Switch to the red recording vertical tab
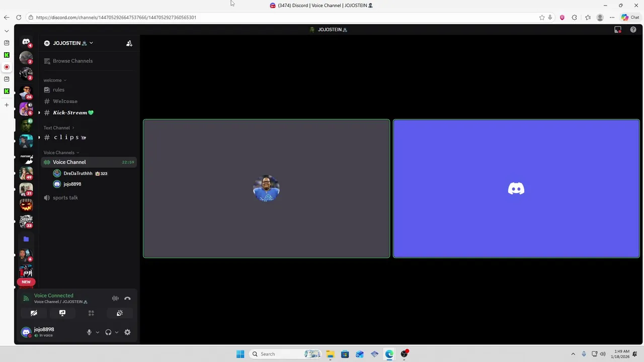644x362 pixels. pyautogui.click(x=7, y=67)
